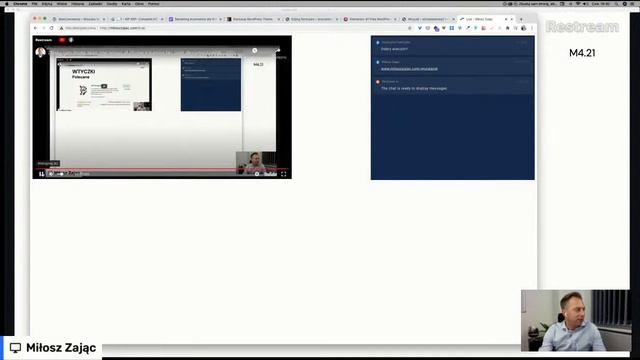This screenshot has width=640, height=360.
Task: Open the Pomoc menu in menu bar
Action: point(153,4)
